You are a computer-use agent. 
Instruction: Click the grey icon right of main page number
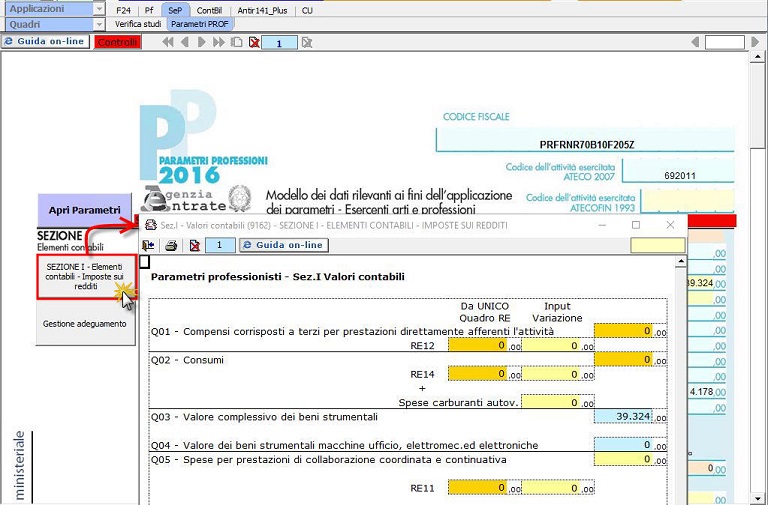tap(307, 43)
